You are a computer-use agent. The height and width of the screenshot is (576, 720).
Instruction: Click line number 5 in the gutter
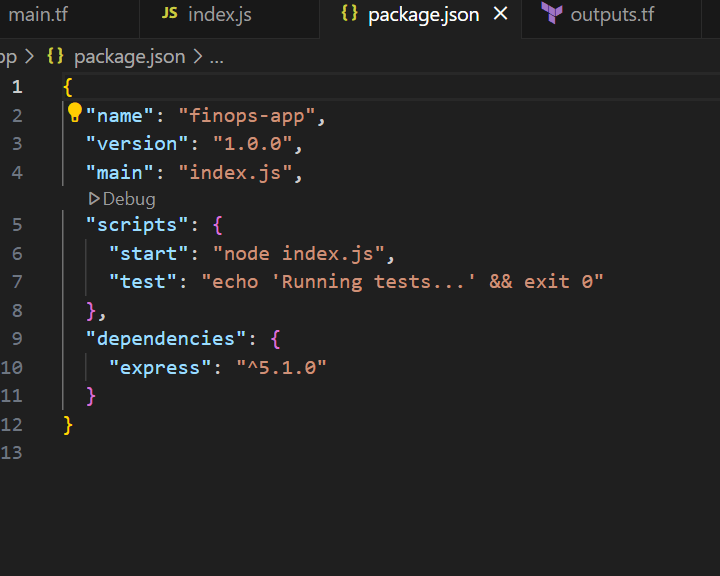click(16, 224)
